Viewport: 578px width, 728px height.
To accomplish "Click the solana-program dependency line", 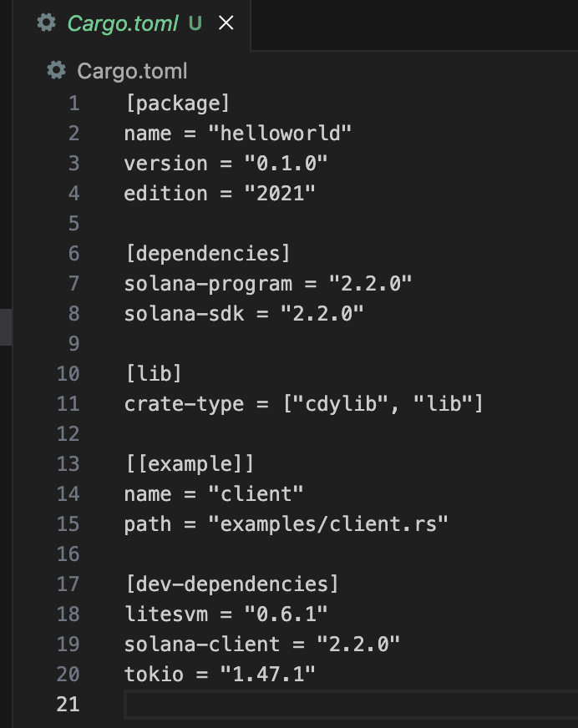I will click(x=268, y=284).
